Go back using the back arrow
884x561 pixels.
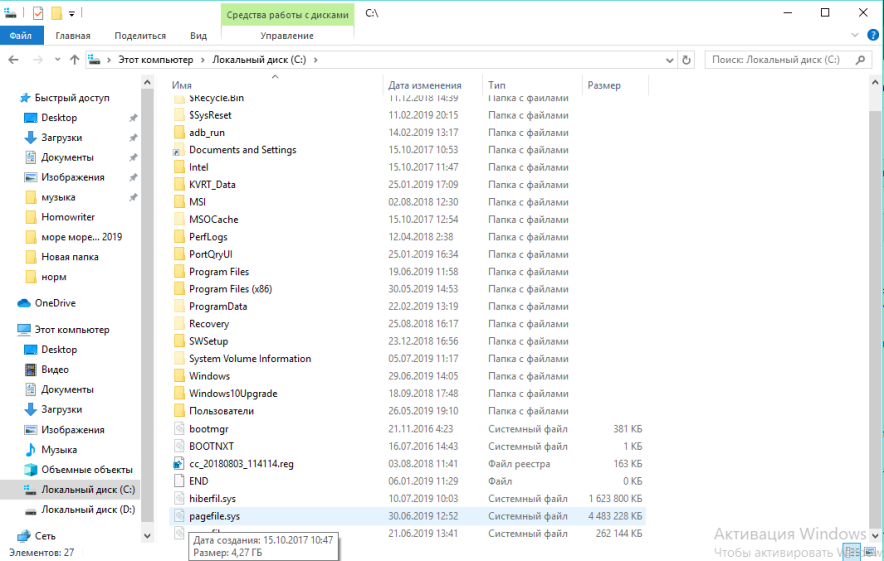coord(14,60)
